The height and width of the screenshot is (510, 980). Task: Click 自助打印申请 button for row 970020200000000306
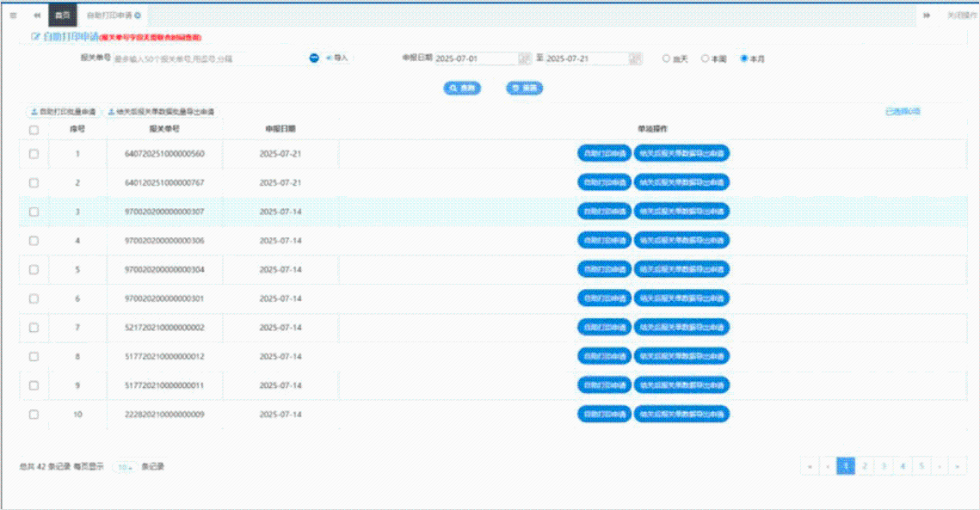point(604,240)
